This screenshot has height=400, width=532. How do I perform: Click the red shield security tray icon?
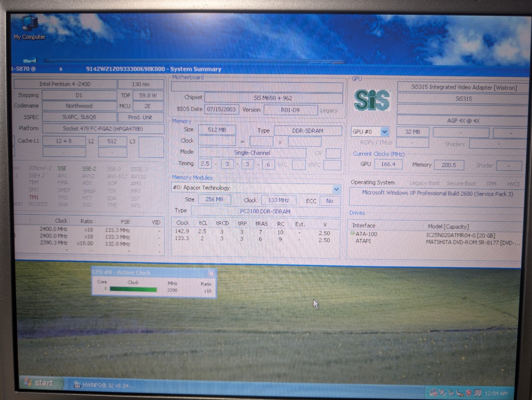tap(468, 393)
